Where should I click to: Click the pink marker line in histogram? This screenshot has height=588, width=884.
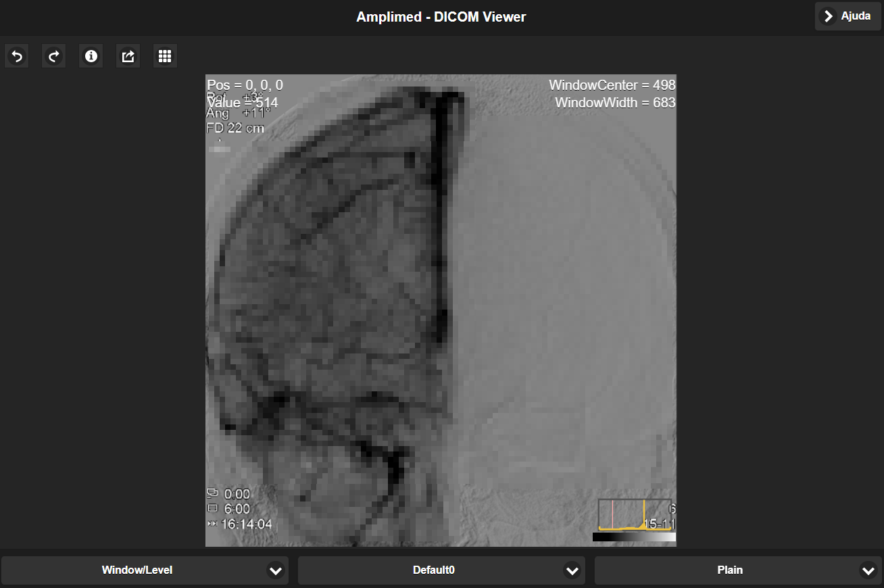[x=612, y=514]
